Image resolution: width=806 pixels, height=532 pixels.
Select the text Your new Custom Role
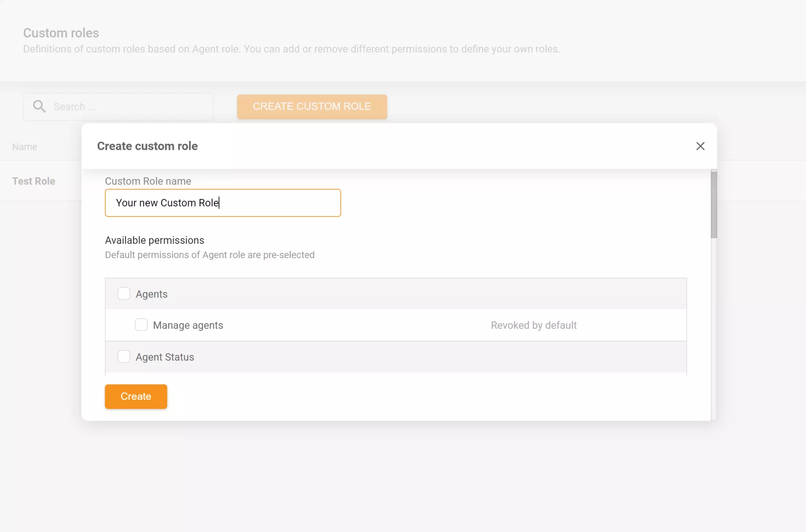click(167, 203)
